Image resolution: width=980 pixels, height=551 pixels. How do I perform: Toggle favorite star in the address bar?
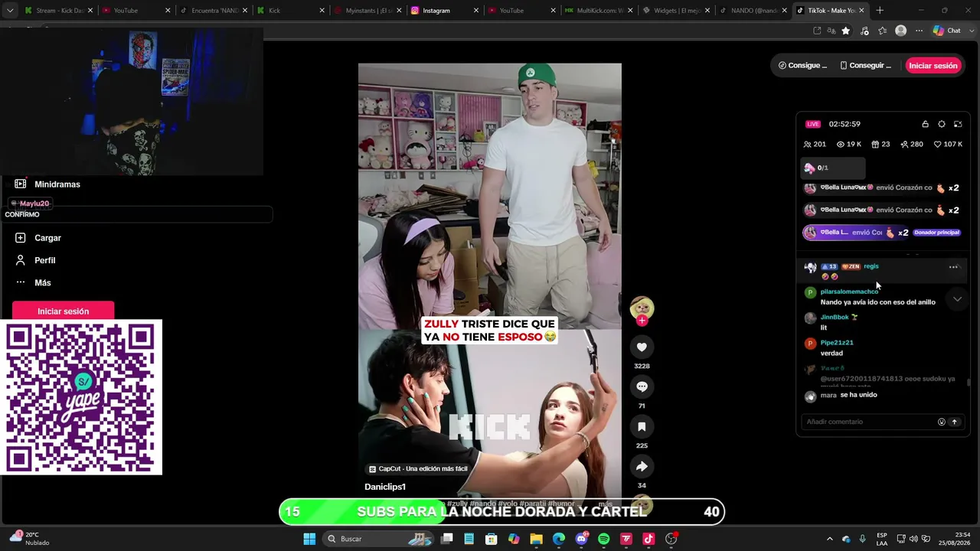845,31
